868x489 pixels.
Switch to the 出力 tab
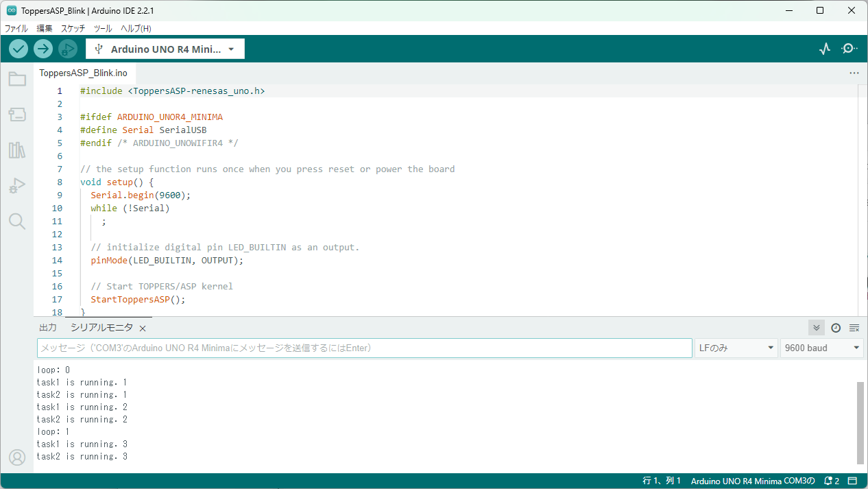(47, 327)
